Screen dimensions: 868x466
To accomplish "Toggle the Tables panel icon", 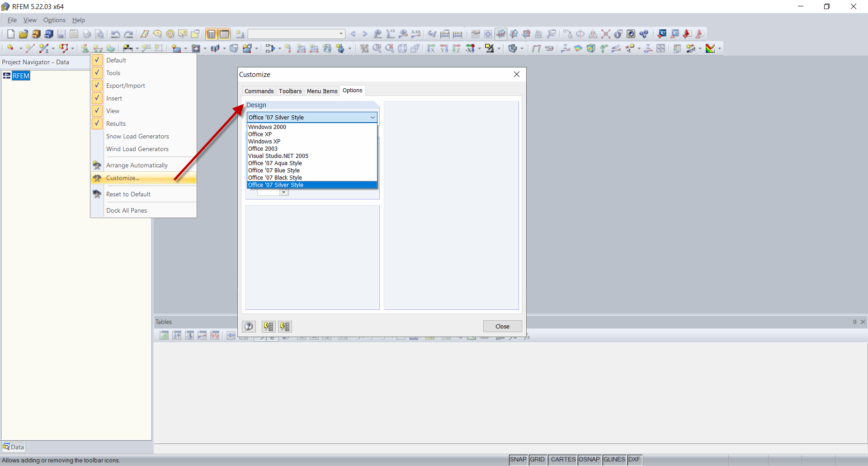I will [x=225, y=34].
